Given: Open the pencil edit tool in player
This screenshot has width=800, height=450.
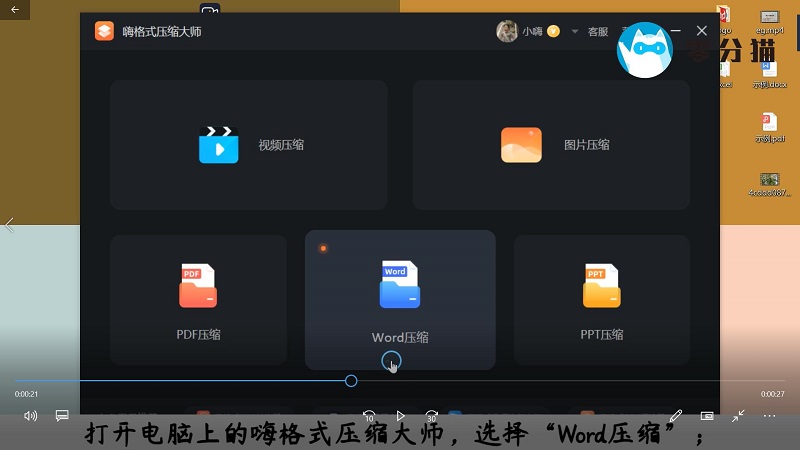Looking at the screenshot, I should [676, 416].
